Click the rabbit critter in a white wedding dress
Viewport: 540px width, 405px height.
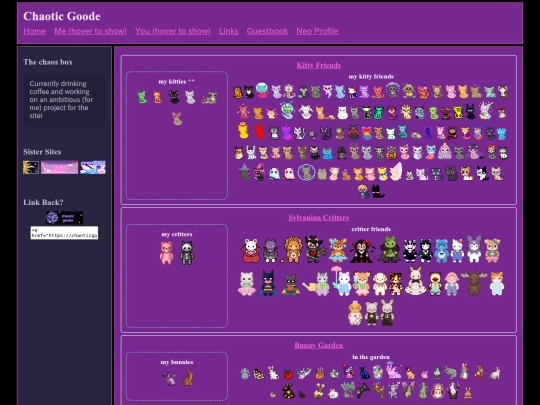click(x=416, y=281)
